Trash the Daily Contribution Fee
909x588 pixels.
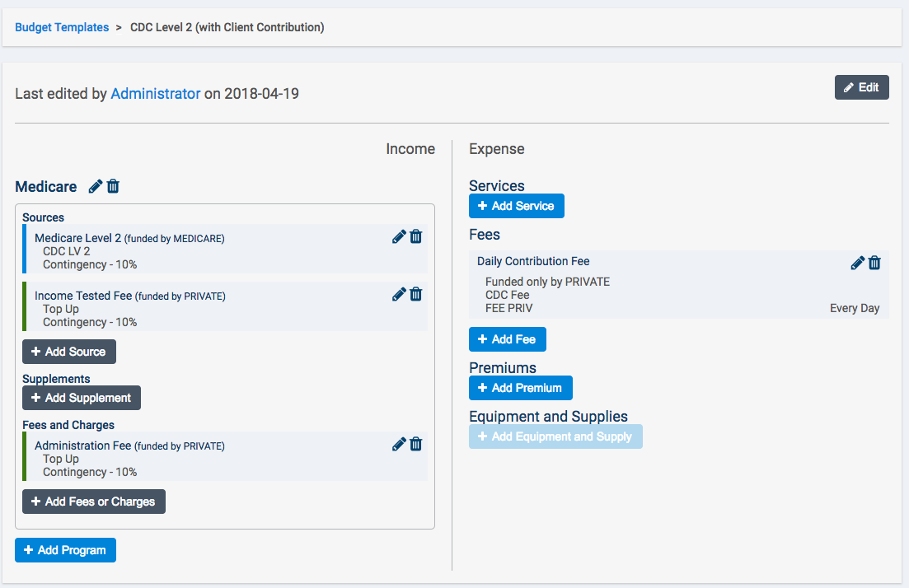point(875,263)
